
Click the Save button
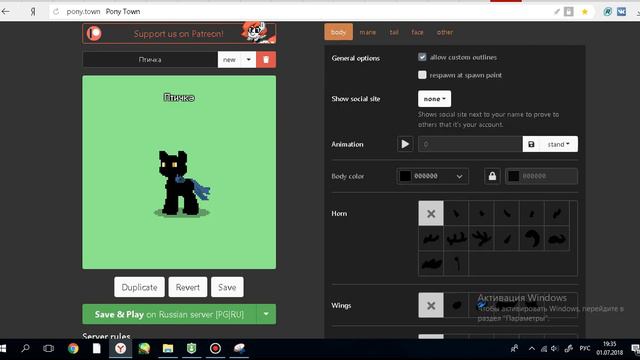point(227,287)
